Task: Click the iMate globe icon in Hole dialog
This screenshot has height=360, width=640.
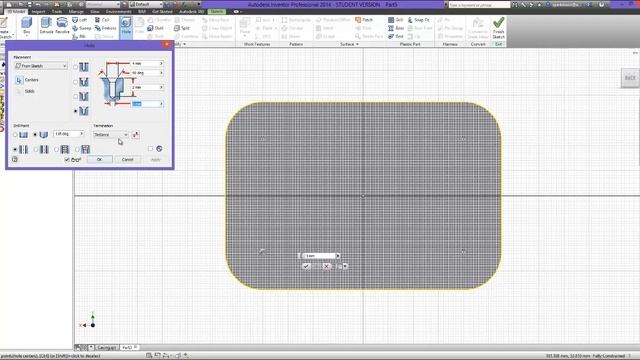Action: [x=159, y=149]
